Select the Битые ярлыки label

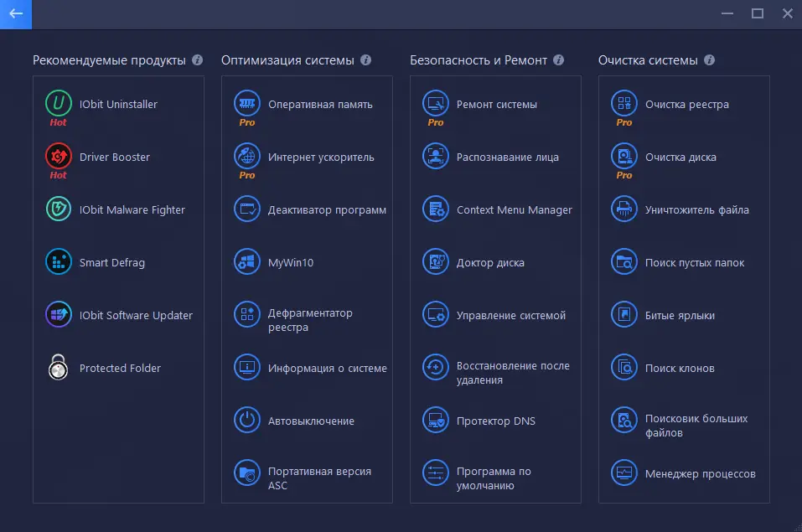coord(680,316)
